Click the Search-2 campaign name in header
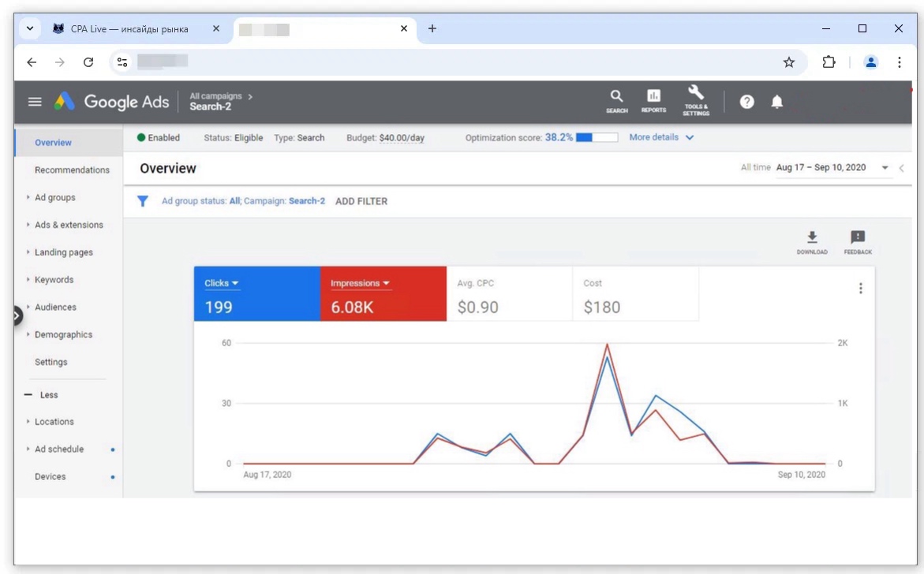This screenshot has width=924, height=574. click(211, 106)
